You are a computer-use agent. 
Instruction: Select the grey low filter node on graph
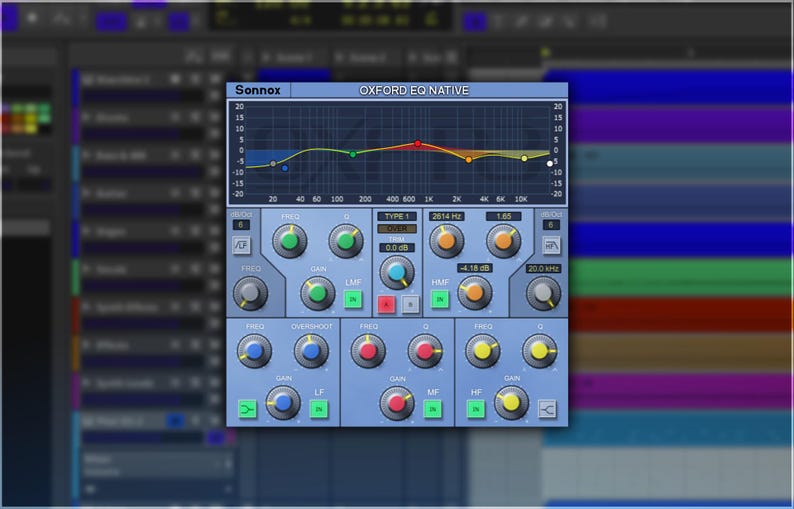[x=273, y=164]
